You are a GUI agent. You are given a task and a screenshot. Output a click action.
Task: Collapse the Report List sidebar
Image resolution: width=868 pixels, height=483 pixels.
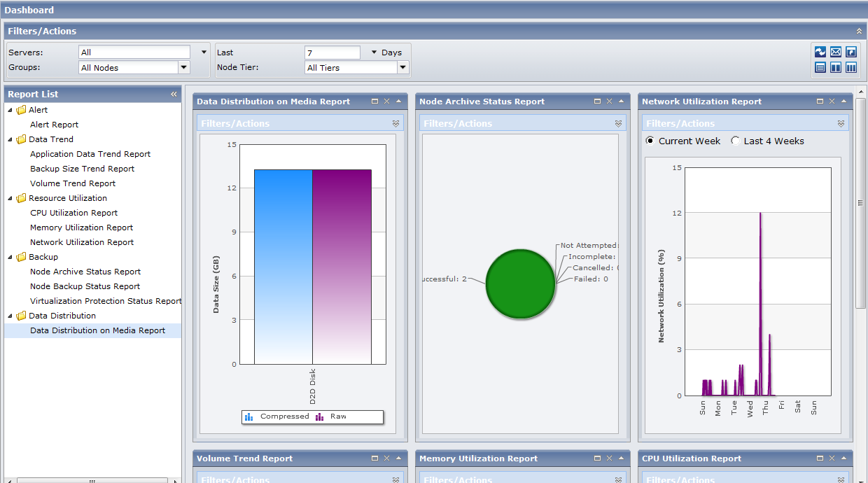174,94
